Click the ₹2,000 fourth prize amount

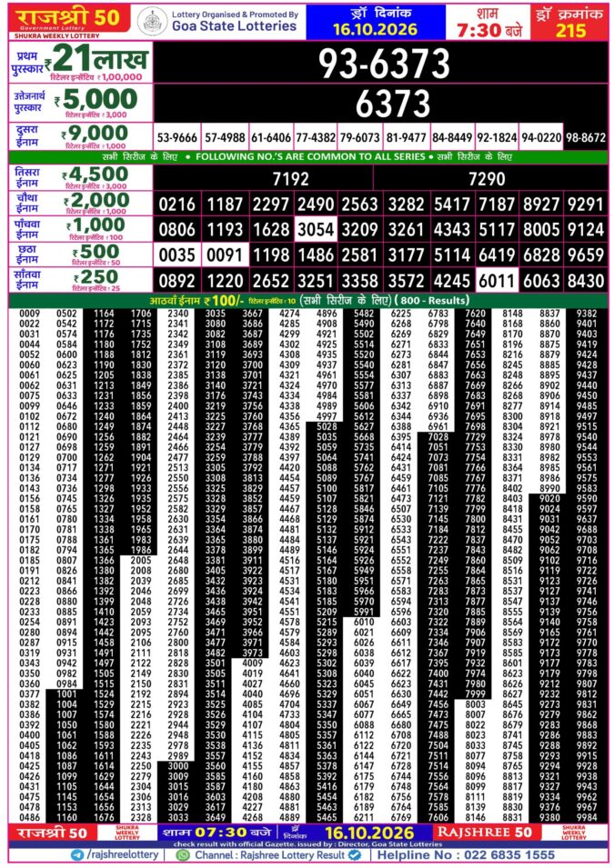point(96,200)
